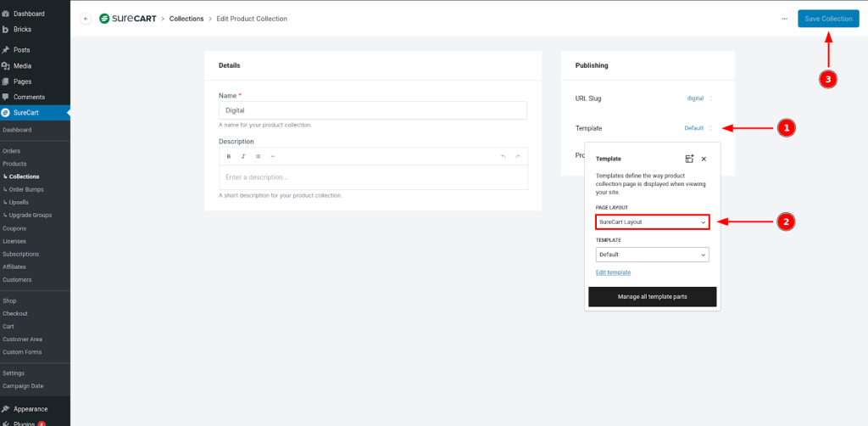Expand the Template Default select box
This screenshot has height=426, width=868.
tap(652, 255)
